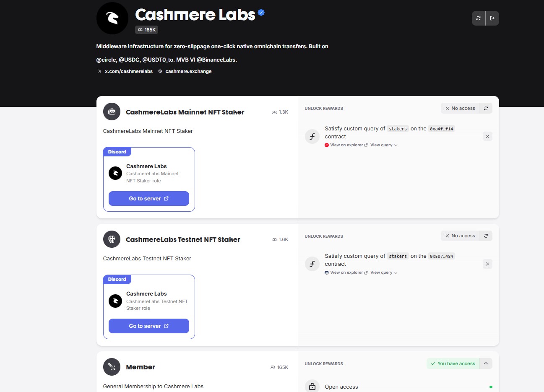Click the Member role sword icon

[x=112, y=367]
